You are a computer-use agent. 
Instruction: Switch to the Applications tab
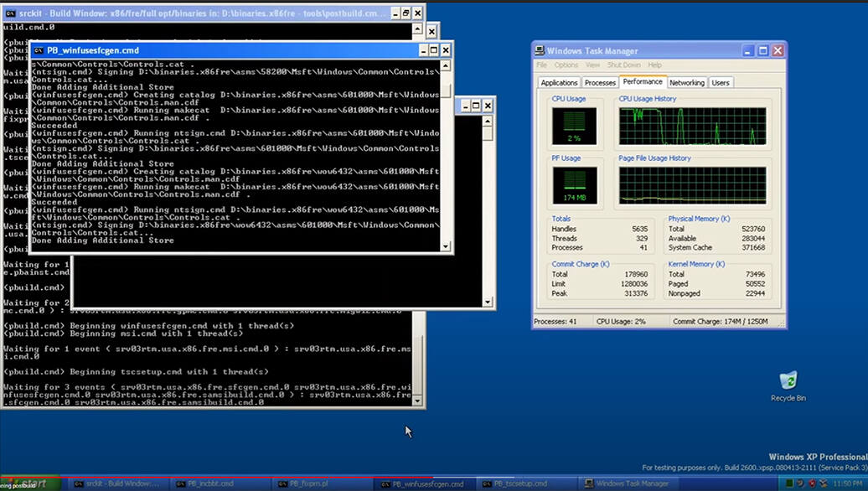(x=559, y=82)
